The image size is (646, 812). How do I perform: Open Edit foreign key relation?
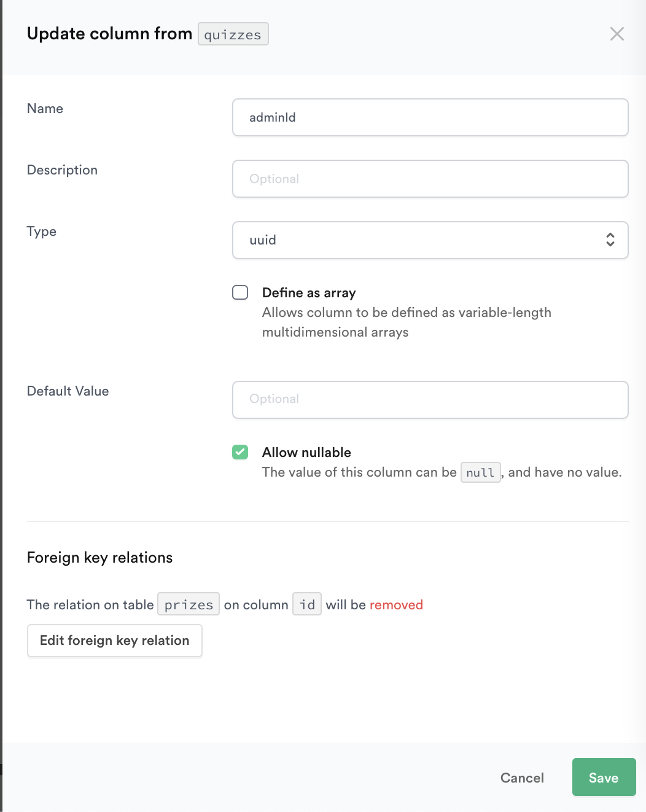(114, 641)
